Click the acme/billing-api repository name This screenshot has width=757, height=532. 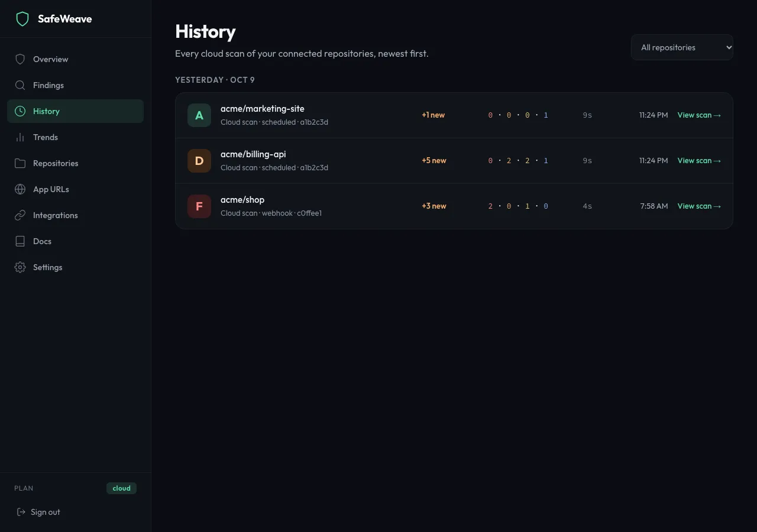click(x=253, y=154)
